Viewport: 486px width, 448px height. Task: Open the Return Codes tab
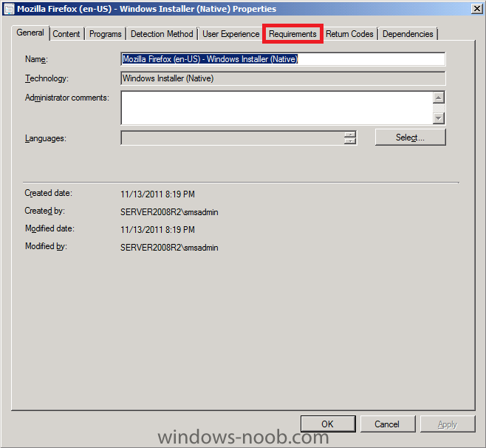point(349,34)
